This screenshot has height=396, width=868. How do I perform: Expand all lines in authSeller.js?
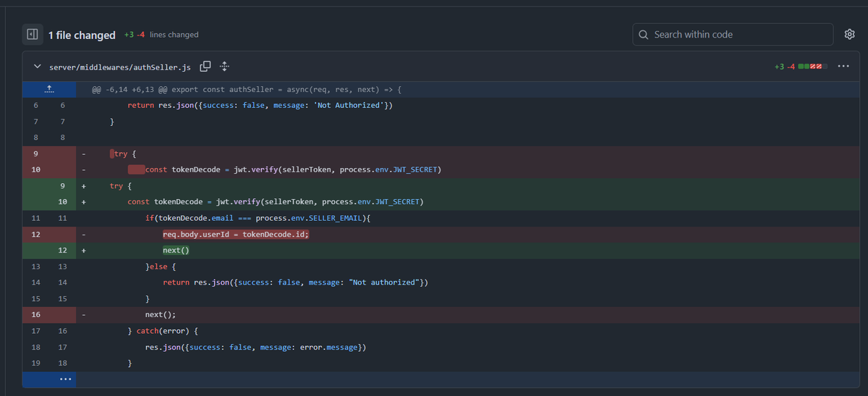[224, 67]
